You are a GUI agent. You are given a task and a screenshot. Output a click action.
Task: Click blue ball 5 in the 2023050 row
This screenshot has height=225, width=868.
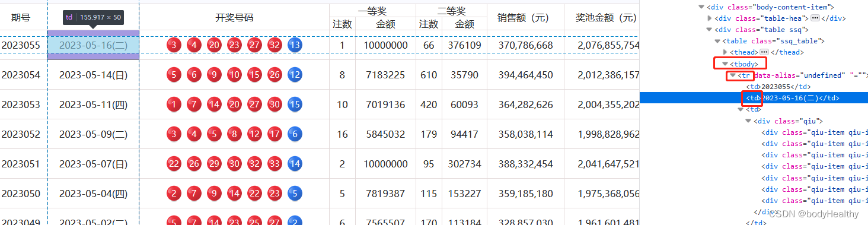pyautogui.click(x=295, y=194)
